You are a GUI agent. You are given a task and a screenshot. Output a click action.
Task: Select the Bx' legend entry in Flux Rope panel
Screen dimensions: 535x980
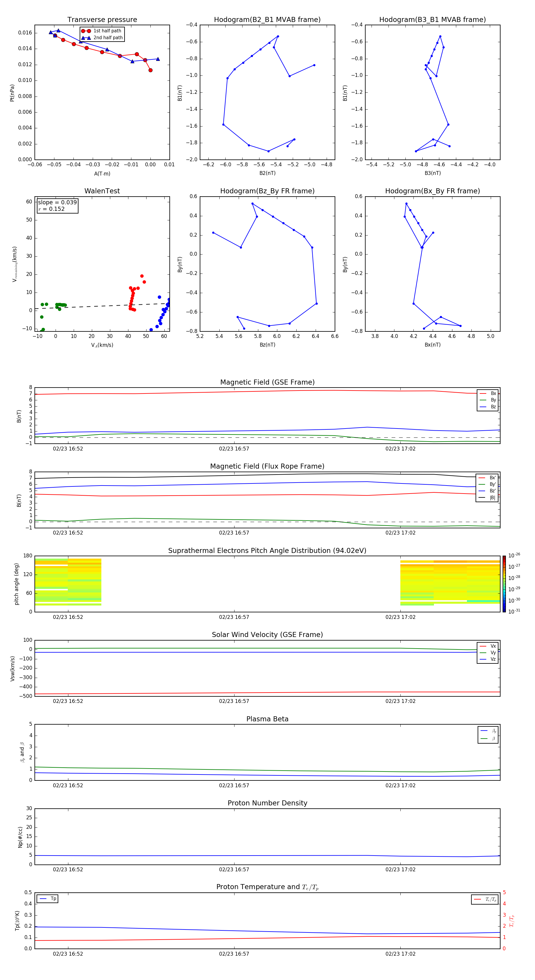point(487,478)
